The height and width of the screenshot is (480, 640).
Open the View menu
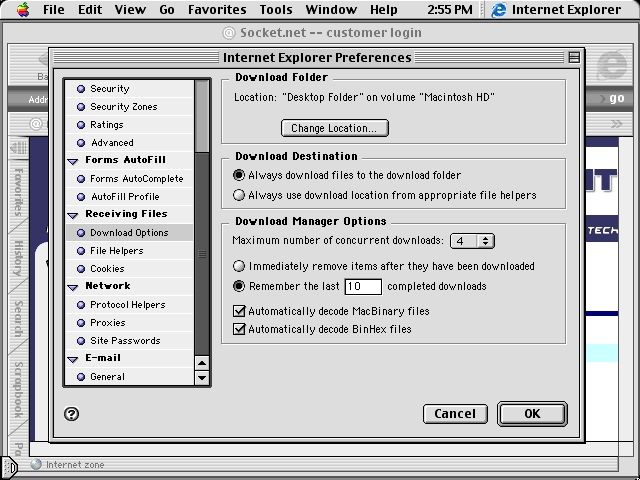pos(130,9)
